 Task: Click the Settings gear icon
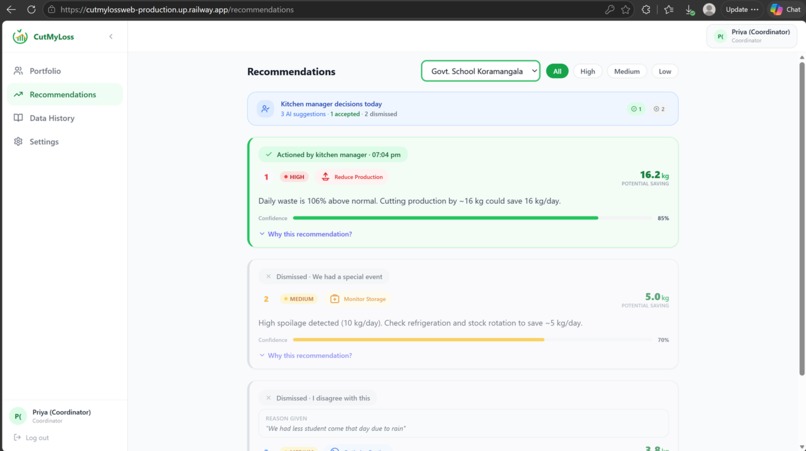[x=19, y=141]
